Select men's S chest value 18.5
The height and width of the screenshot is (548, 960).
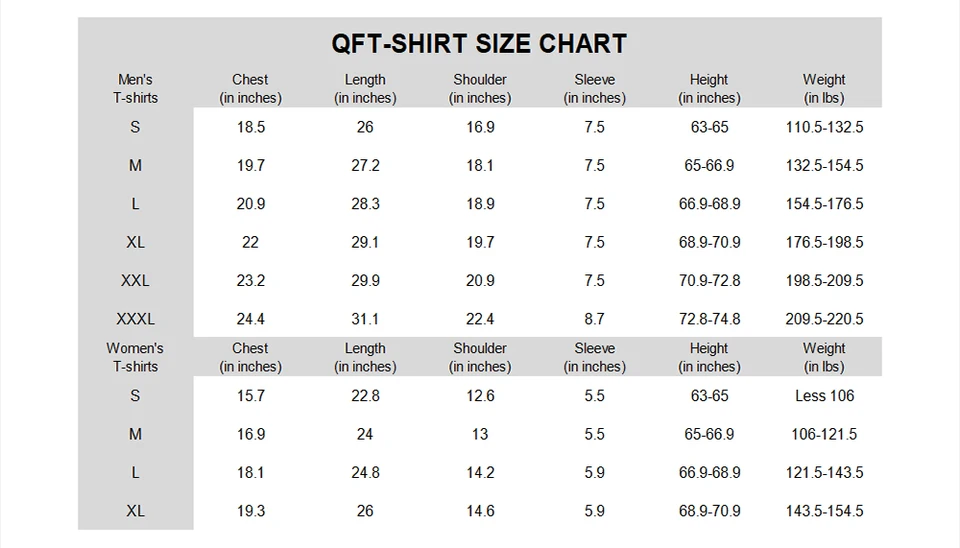tap(250, 127)
